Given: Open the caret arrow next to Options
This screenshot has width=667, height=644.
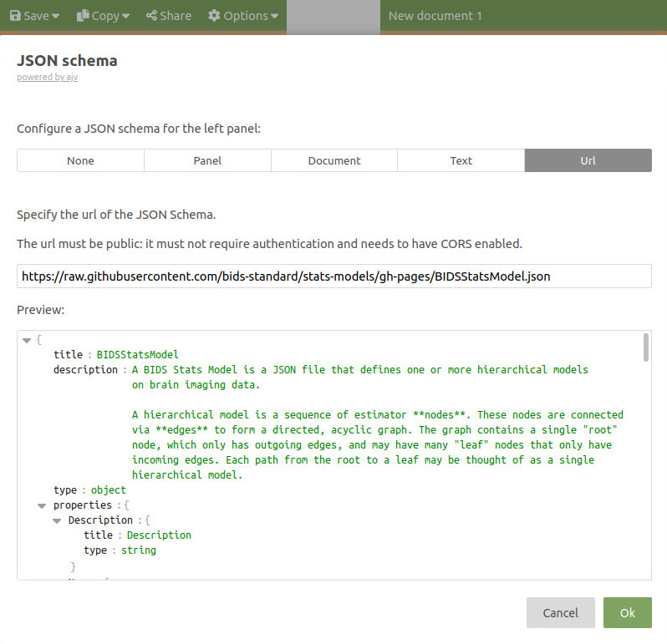Looking at the screenshot, I should click(274, 17).
